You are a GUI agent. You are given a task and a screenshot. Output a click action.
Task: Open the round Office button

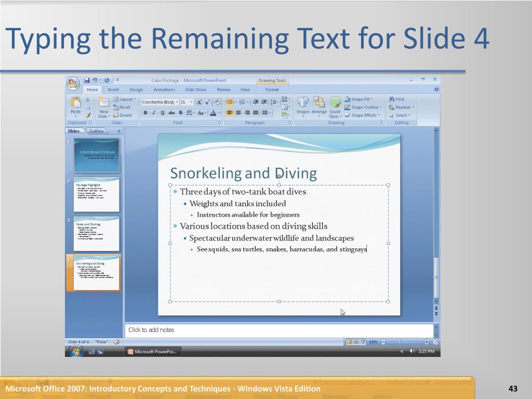coord(73,84)
